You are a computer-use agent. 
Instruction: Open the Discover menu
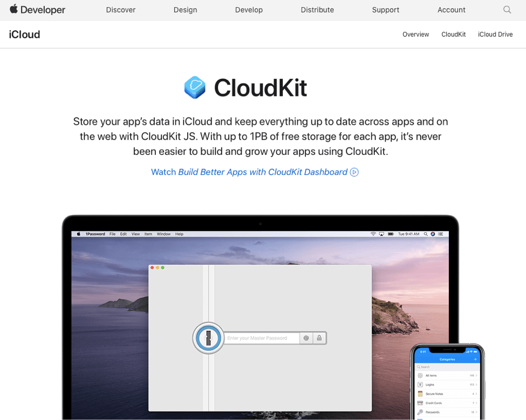click(121, 10)
